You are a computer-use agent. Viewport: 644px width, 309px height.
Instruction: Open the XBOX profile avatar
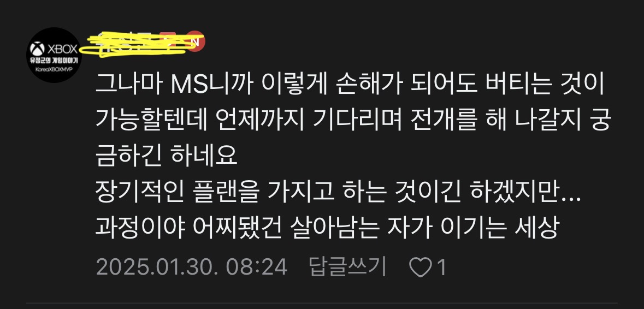54,55
